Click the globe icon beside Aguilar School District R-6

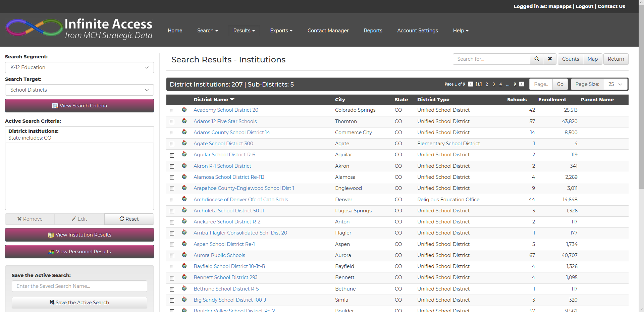[x=184, y=154]
